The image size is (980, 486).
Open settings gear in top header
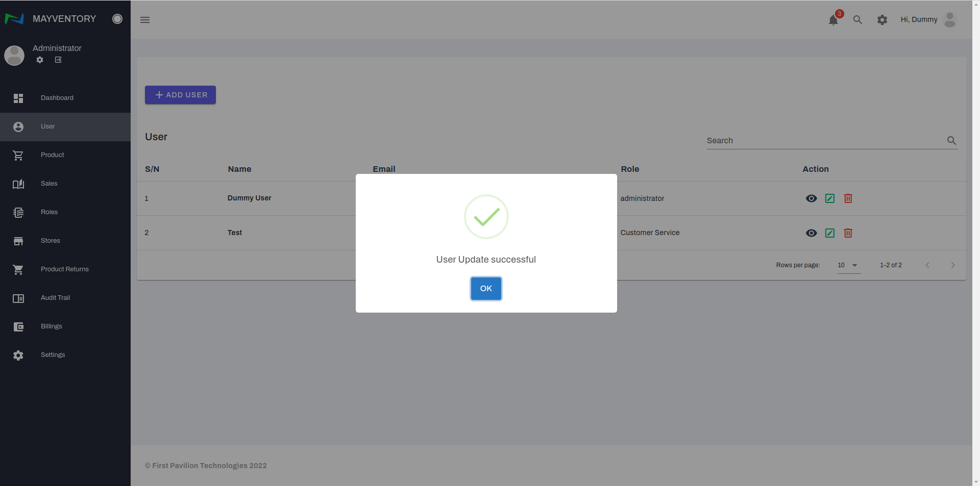[882, 20]
